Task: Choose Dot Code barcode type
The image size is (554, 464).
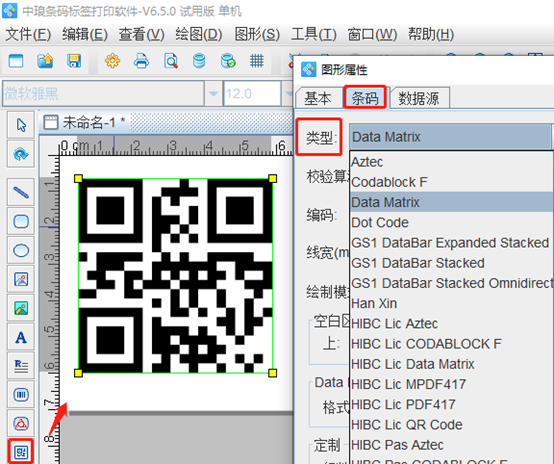Action: [452, 222]
